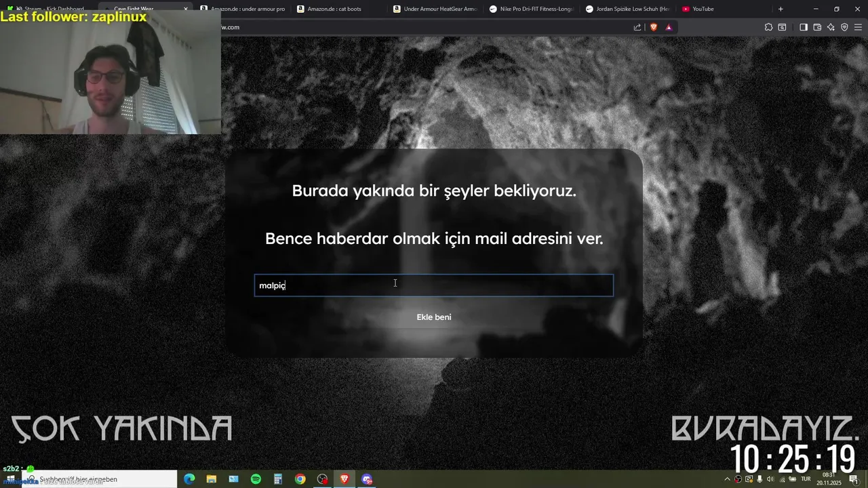868x488 pixels.
Task: Open a new browser tab
Action: coord(781,9)
